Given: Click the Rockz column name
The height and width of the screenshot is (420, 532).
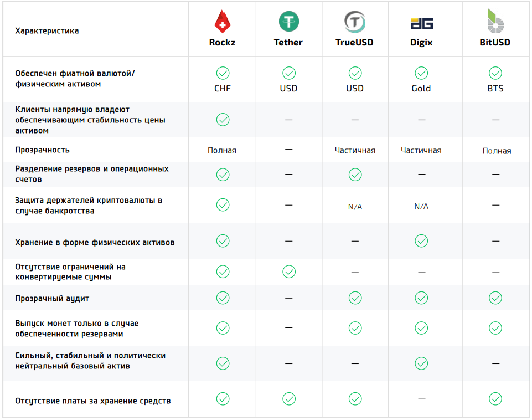Looking at the screenshot, I should (x=222, y=43).
